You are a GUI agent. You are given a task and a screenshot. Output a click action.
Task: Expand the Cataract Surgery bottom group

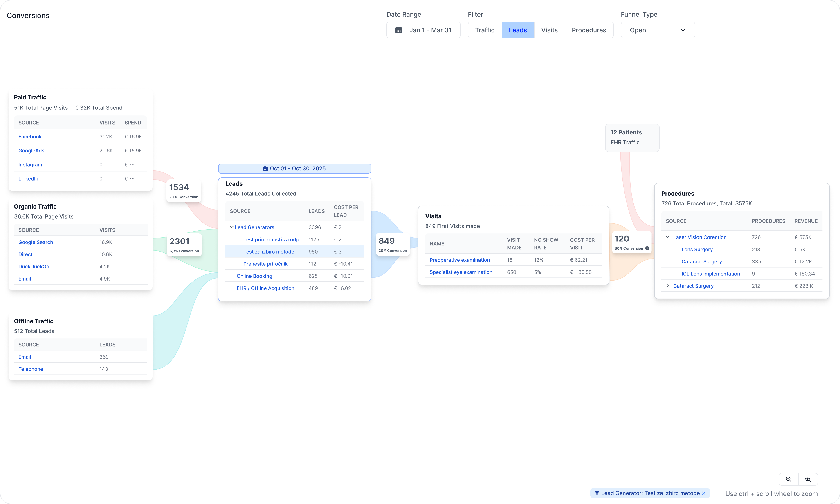point(668,286)
